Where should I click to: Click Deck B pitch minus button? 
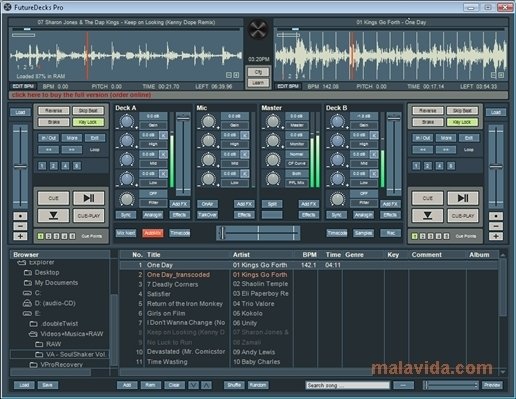pyautogui.click(x=496, y=226)
